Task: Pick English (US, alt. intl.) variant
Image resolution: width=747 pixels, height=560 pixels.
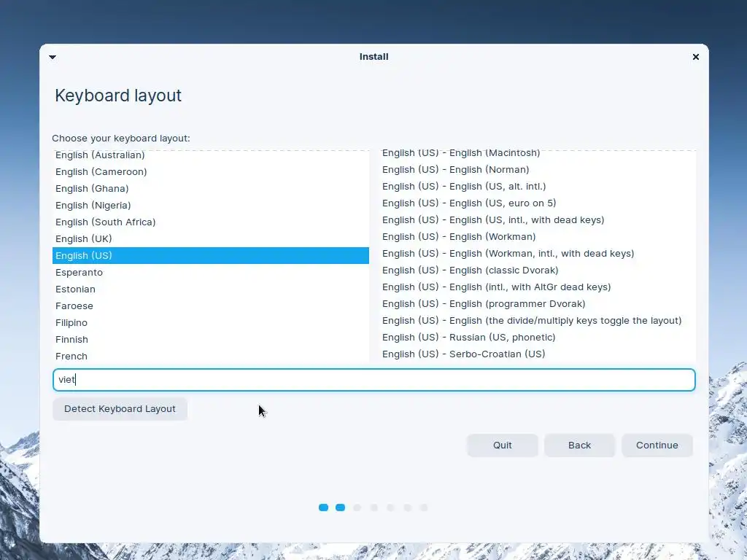Action: point(538,186)
